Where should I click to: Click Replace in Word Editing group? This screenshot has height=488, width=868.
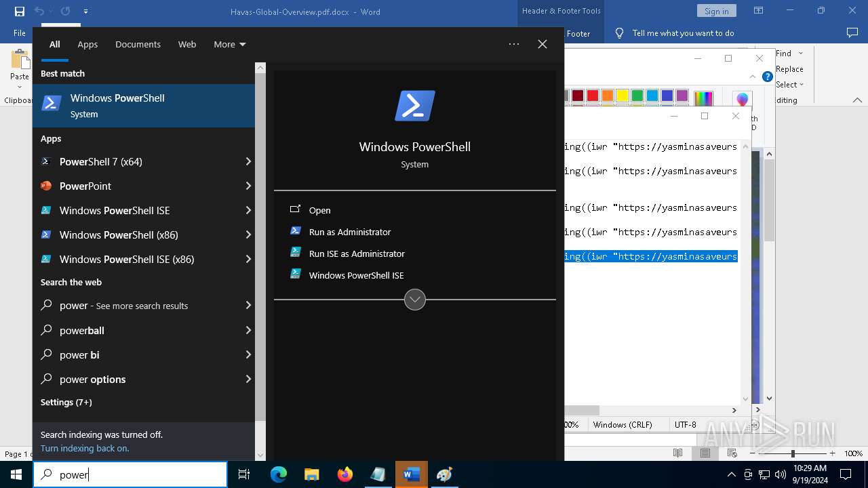coord(789,69)
